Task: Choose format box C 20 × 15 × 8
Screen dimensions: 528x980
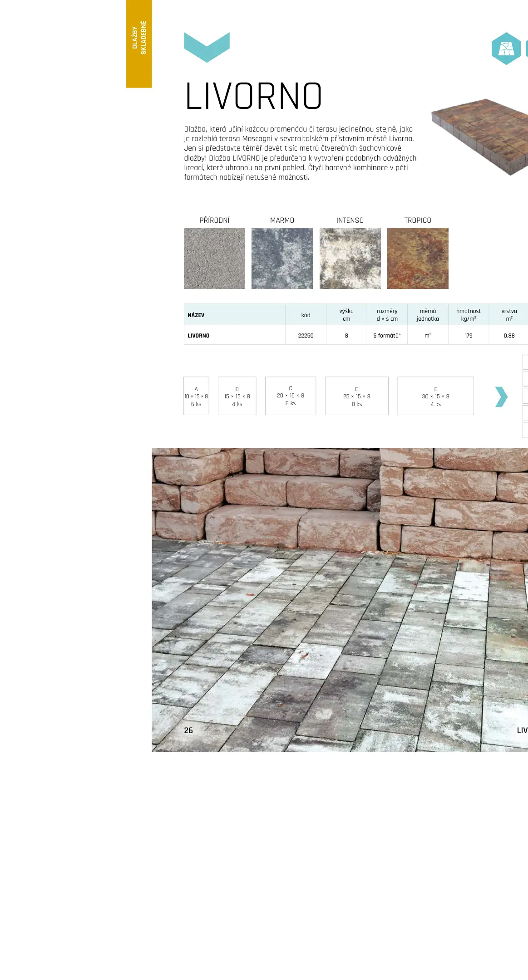Action: [x=291, y=396]
